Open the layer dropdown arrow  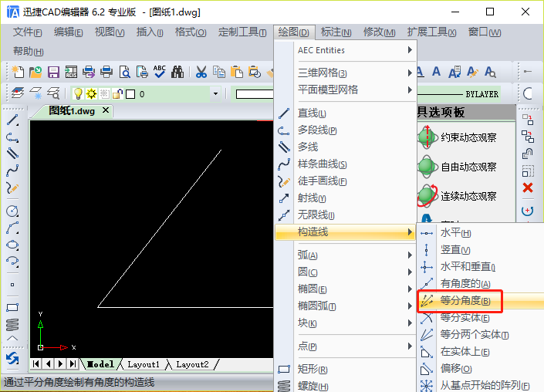(215, 93)
